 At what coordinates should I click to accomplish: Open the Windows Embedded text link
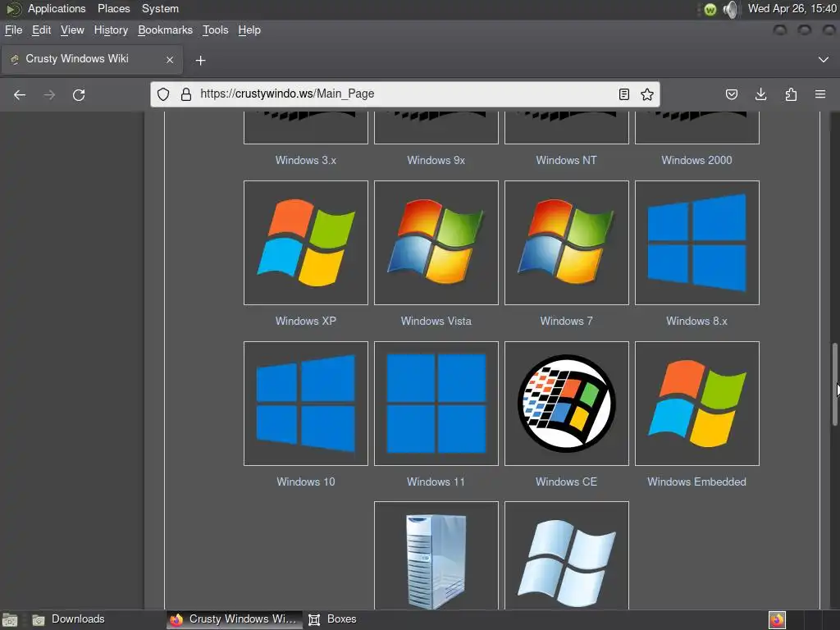pyautogui.click(x=697, y=482)
